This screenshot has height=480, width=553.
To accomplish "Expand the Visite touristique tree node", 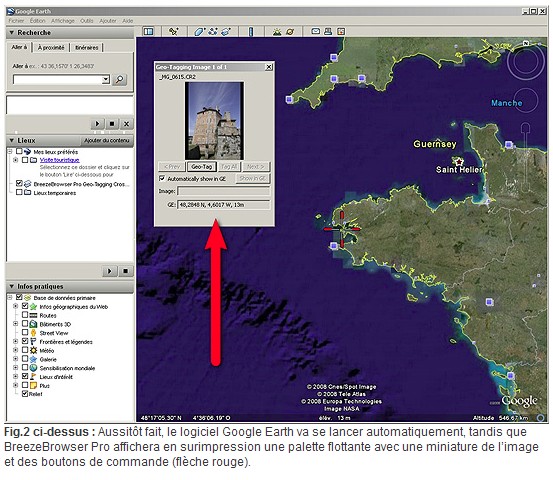I will [x=16, y=160].
